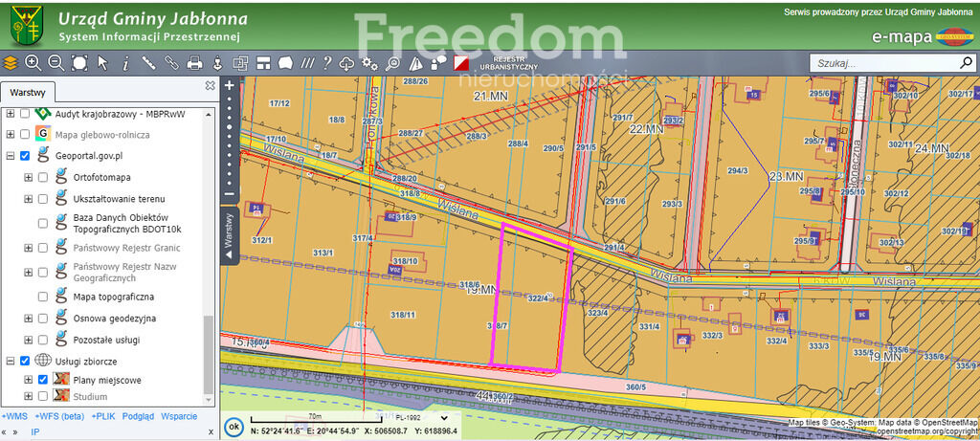Enable the Ortofotomapa layer checkbox
The width and height of the screenshot is (980, 441).
point(43,177)
